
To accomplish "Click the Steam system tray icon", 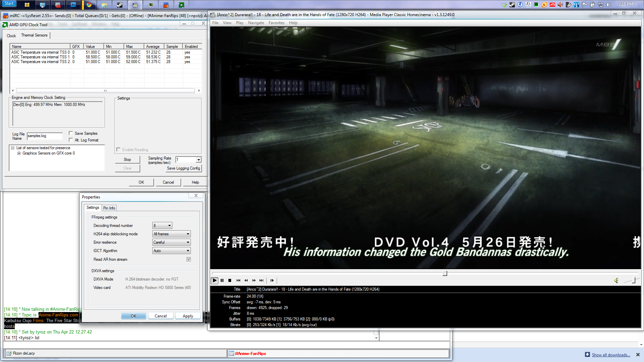I will (512, 5).
